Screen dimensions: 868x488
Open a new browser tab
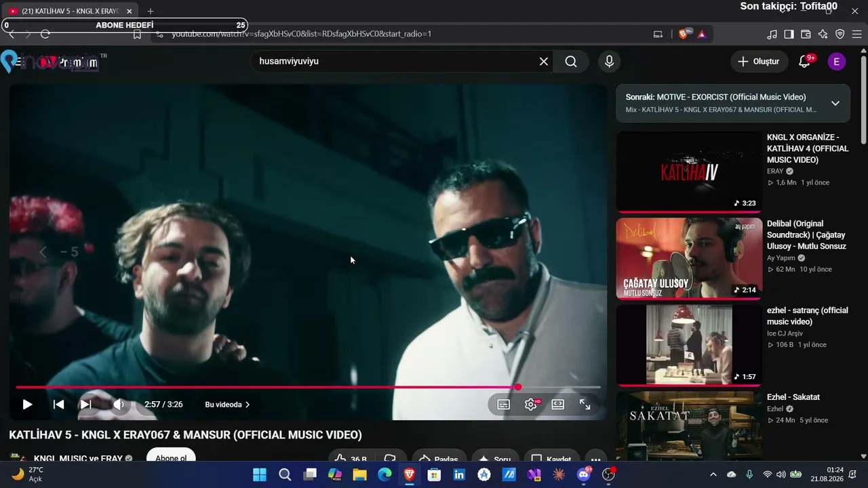tap(151, 12)
